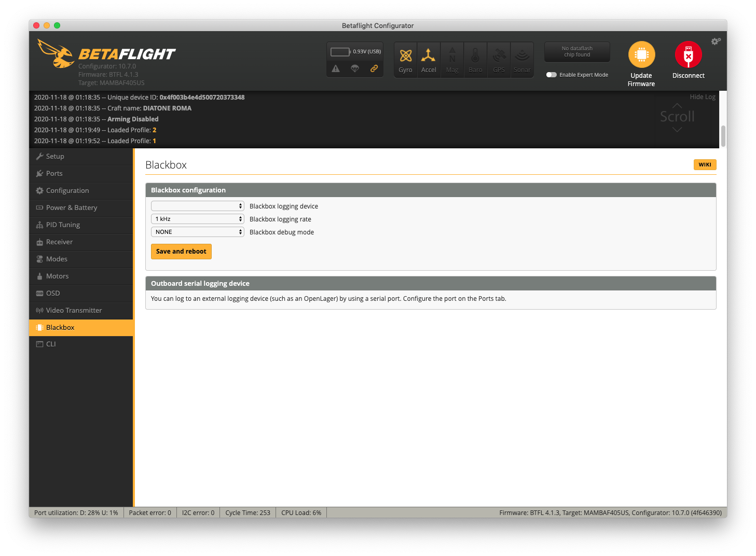This screenshot has height=556, width=756.
Task: Click the log Scroll control
Action: (677, 117)
